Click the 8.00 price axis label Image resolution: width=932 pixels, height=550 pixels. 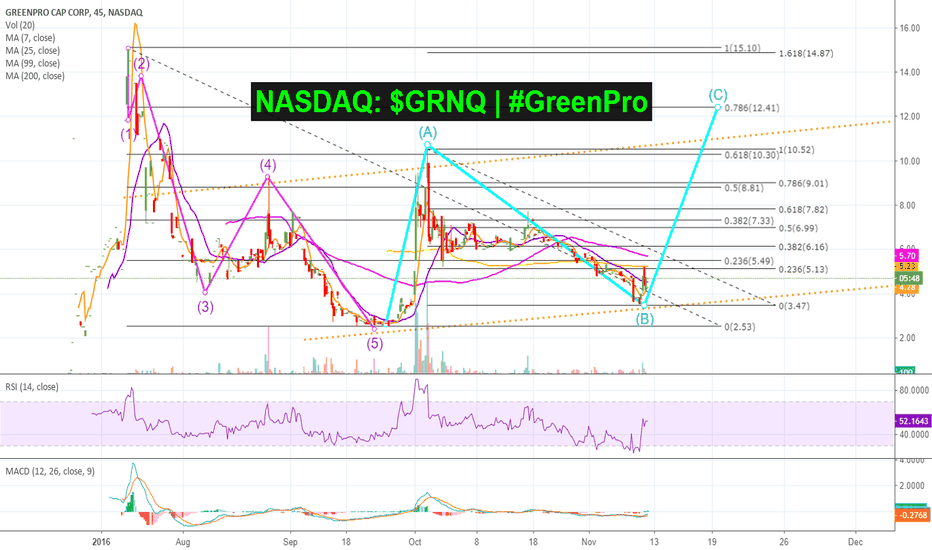point(907,205)
